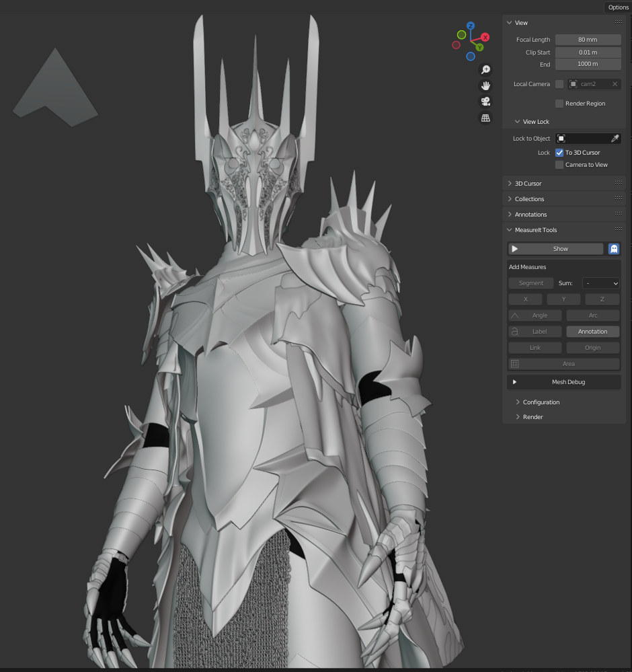Click the play icon on Mesh Debug
This screenshot has height=672, width=632.
click(514, 382)
